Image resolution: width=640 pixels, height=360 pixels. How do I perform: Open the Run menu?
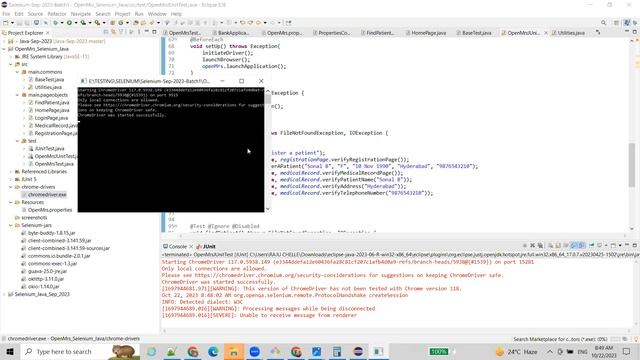pos(139,14)
